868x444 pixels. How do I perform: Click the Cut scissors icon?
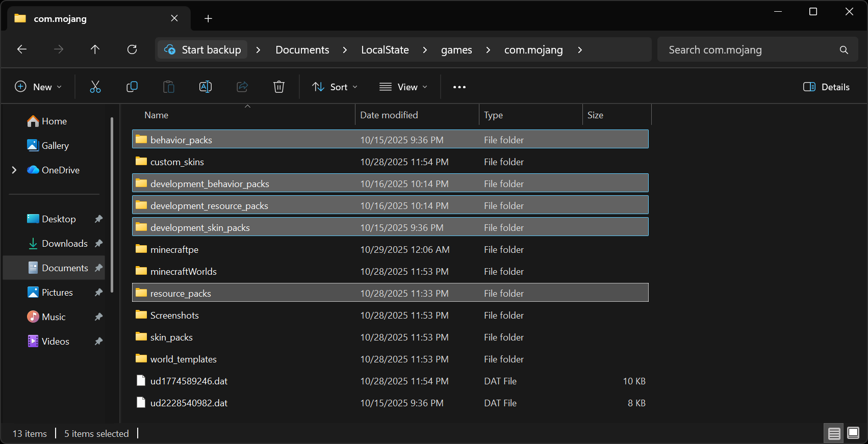pos(95,87)
